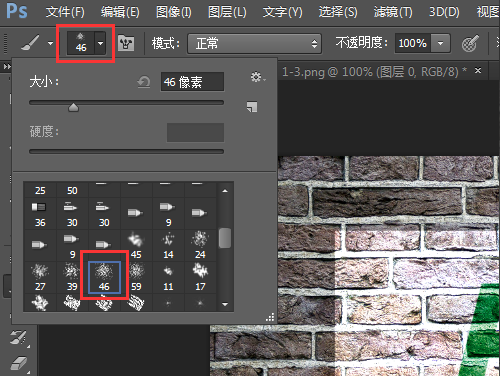500x376 pixels.
Task: Open the brush tool preset picker icon
Action: click(x=30, y=43)
